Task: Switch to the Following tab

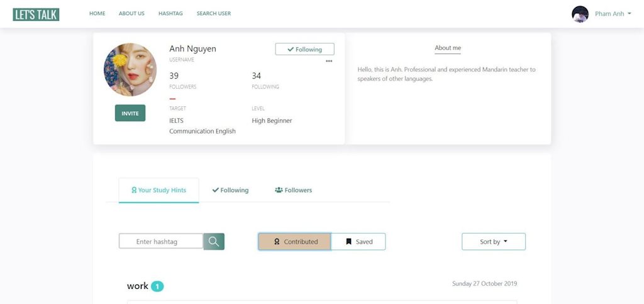Action: point(230,190)
